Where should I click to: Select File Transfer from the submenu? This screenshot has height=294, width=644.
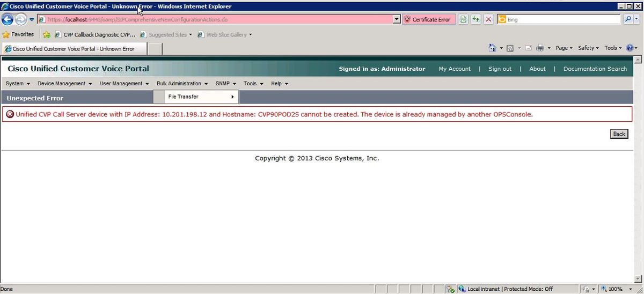196,97
